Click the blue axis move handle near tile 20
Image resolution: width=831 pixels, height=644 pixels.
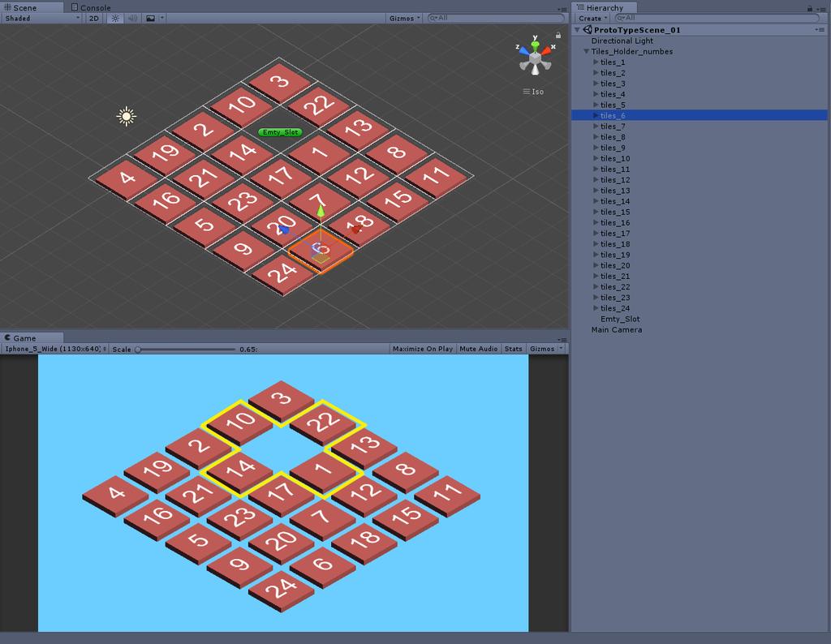coord(284,230)
